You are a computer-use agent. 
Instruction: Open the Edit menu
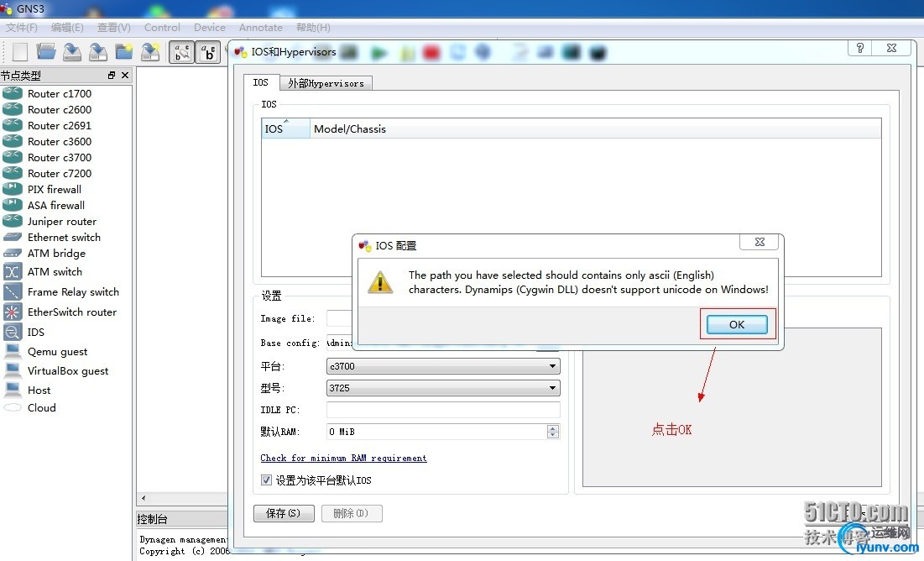[x=67, y=27]
